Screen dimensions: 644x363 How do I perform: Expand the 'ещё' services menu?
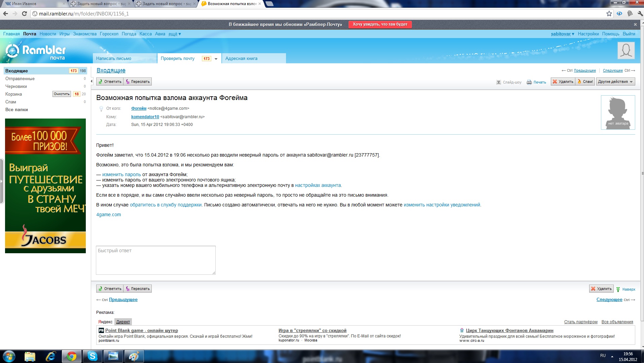175,34
